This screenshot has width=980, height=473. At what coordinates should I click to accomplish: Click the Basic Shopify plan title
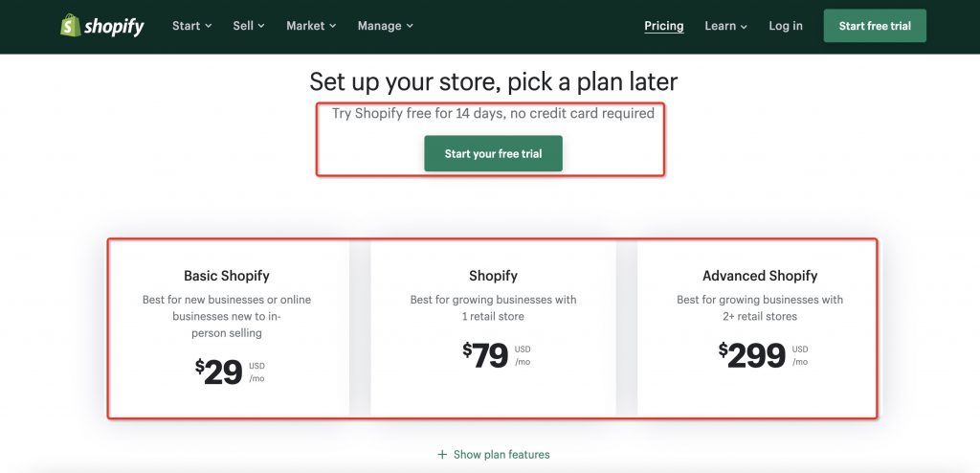227,276
